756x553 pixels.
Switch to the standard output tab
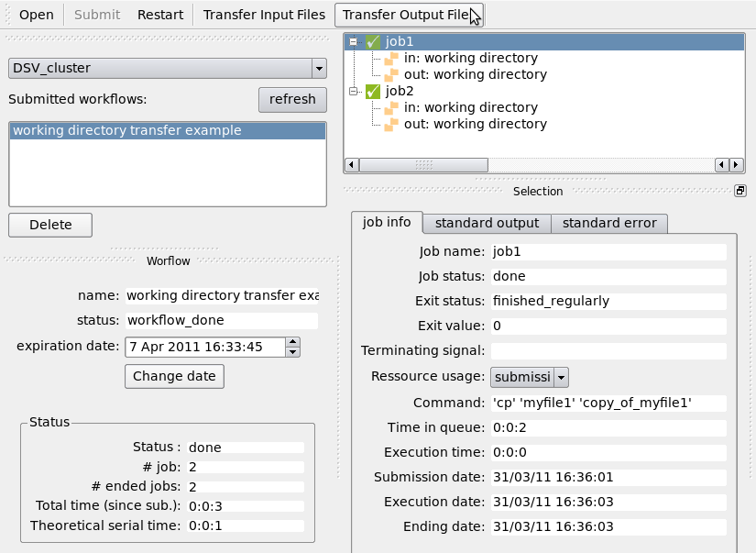click(x=487, y=223)
